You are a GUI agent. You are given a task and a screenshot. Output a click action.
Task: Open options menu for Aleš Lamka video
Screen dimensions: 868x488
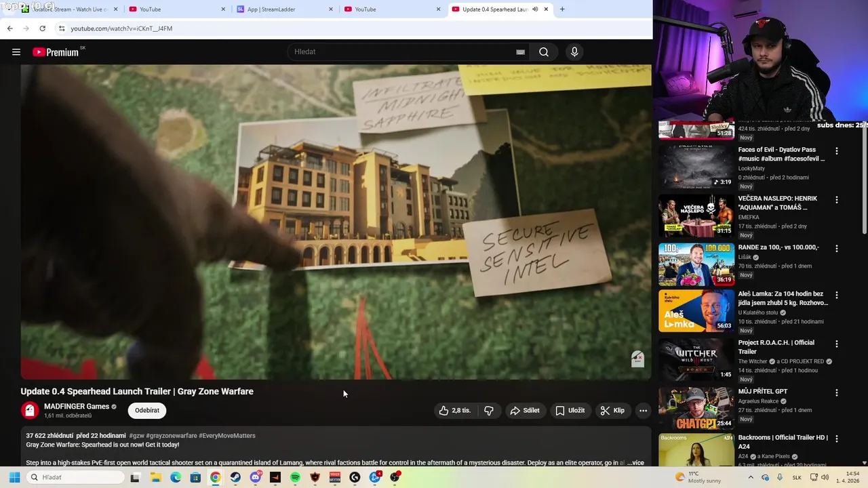click(x=837, y=296)
